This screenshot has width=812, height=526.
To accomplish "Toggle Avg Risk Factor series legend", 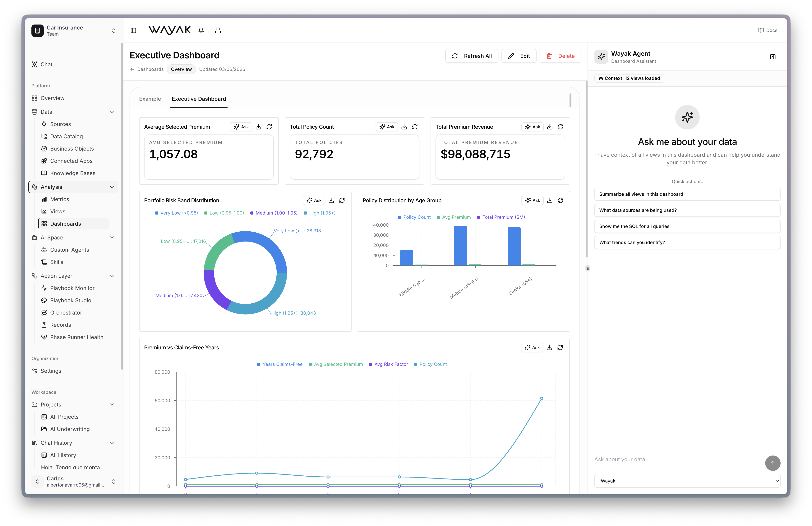I will tap(389, 364).
